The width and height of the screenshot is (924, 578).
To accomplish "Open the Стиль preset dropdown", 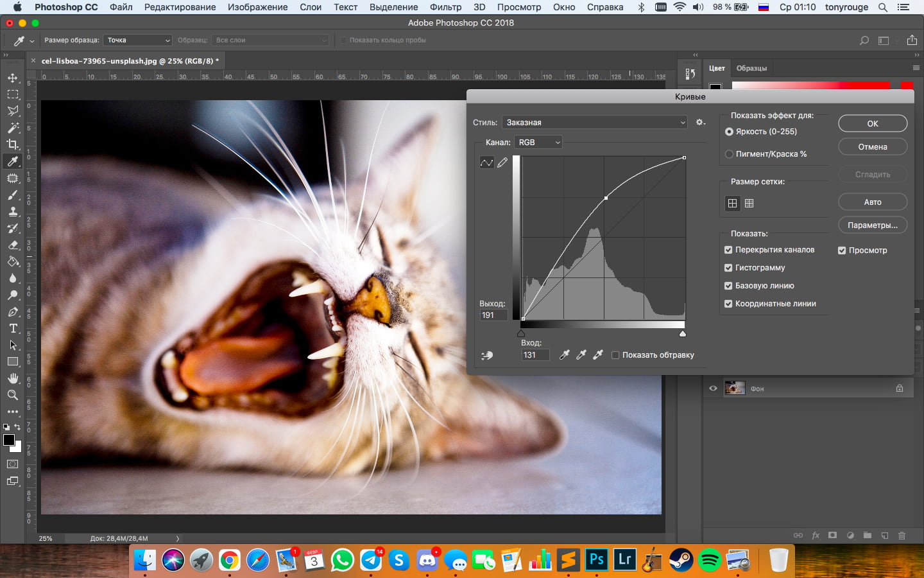I will 595,123.
